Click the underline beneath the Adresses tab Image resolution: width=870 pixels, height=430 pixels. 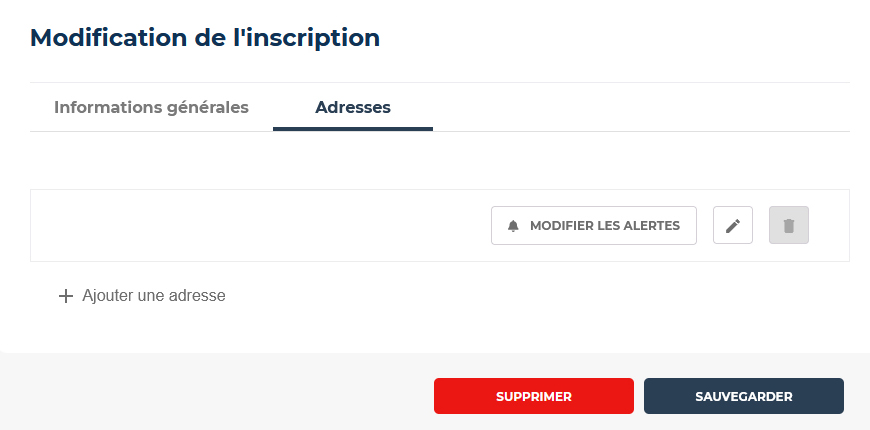click(x=353, y=129)
